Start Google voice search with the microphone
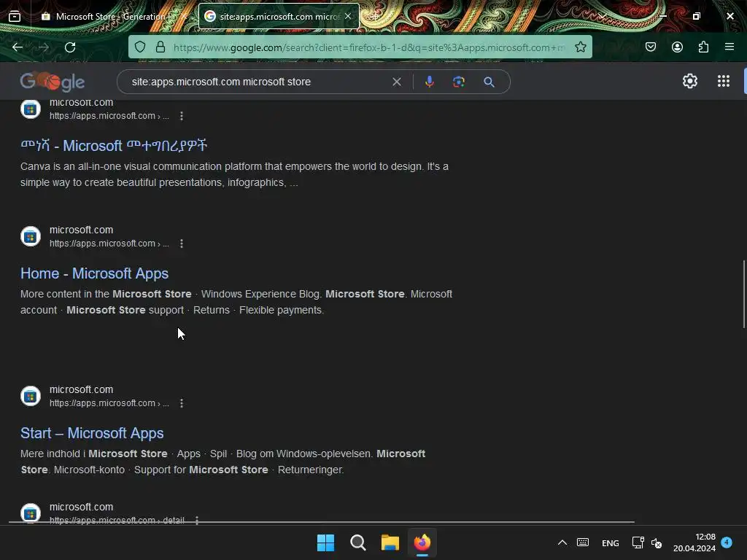 (x=429, y=82)
